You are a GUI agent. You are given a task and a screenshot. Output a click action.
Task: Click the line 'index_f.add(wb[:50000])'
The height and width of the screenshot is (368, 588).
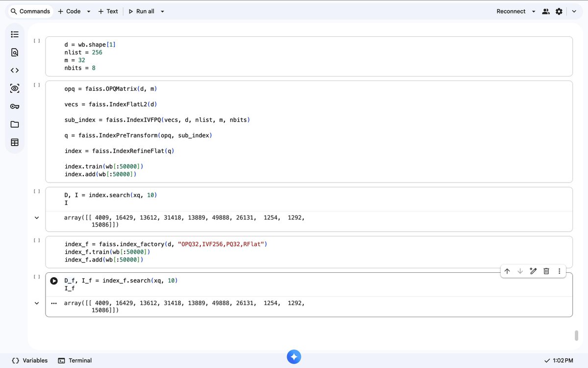point(103,260)
